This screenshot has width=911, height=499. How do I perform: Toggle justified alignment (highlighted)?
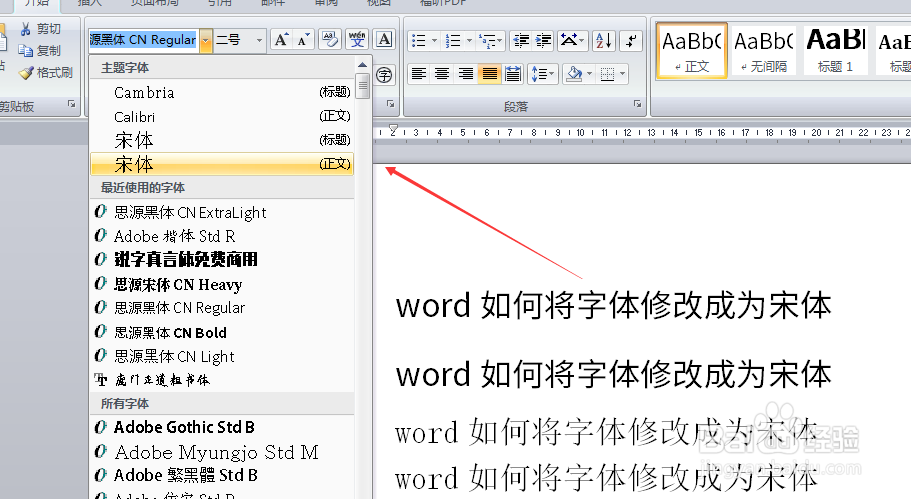490,74
